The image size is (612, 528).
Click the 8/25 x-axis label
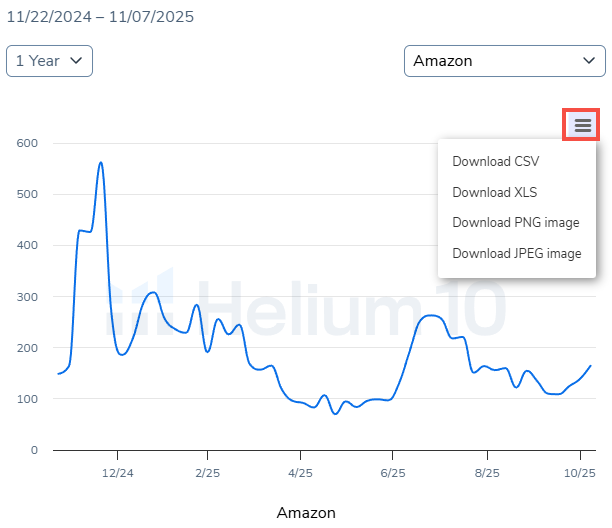click(x=487, y=472)
